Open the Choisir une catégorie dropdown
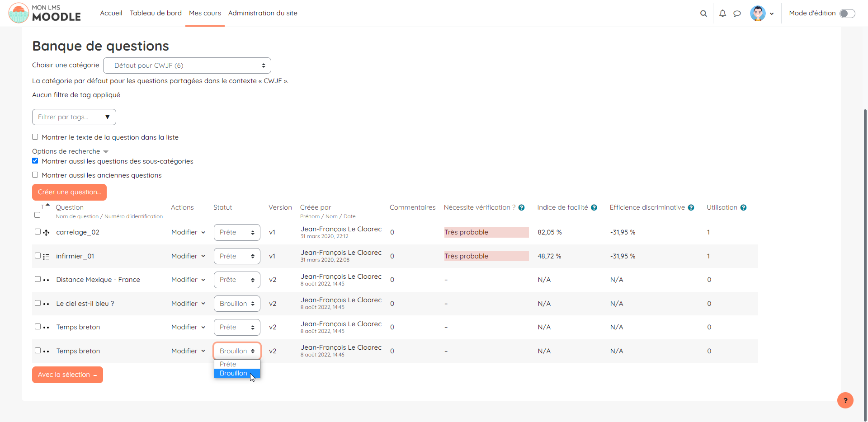This screenshot has width=868, height=422. point(187,66)
